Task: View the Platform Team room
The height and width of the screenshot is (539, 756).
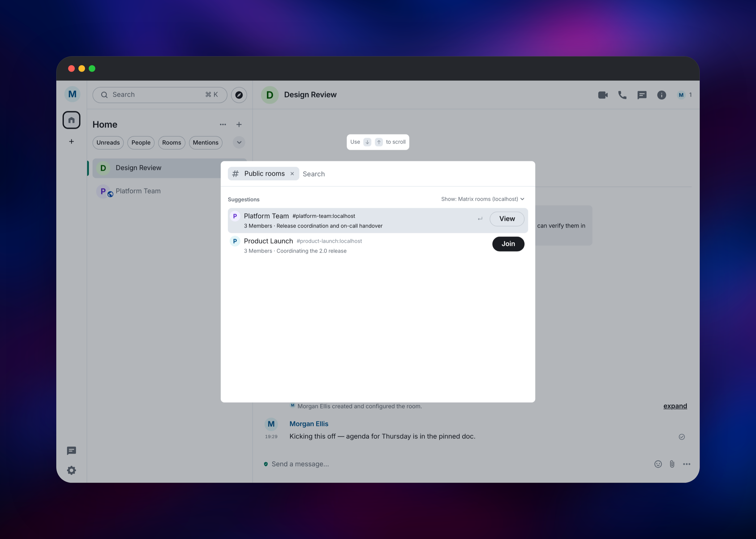Action: tap(507, 219)
